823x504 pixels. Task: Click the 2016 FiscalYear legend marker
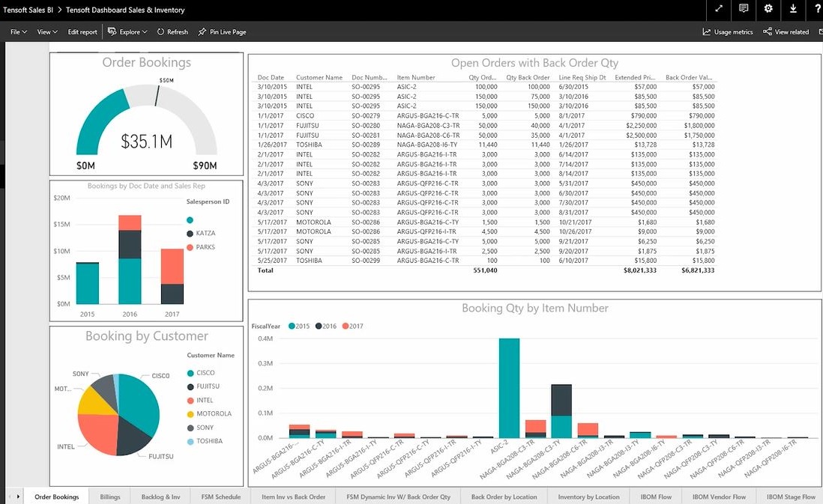tap(319, 327)
